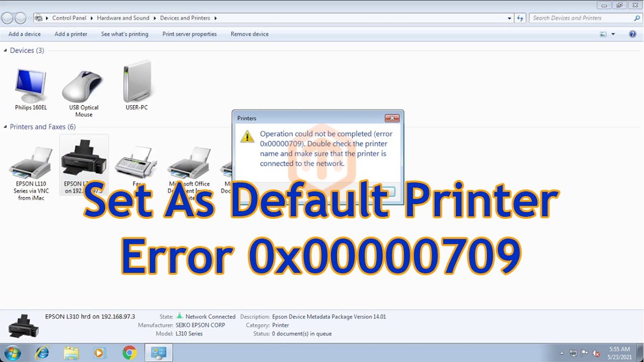Click Devices and Printers breadcrumb segment
Viewport: 644px width, 362px height.
click(x=185, y=18)
